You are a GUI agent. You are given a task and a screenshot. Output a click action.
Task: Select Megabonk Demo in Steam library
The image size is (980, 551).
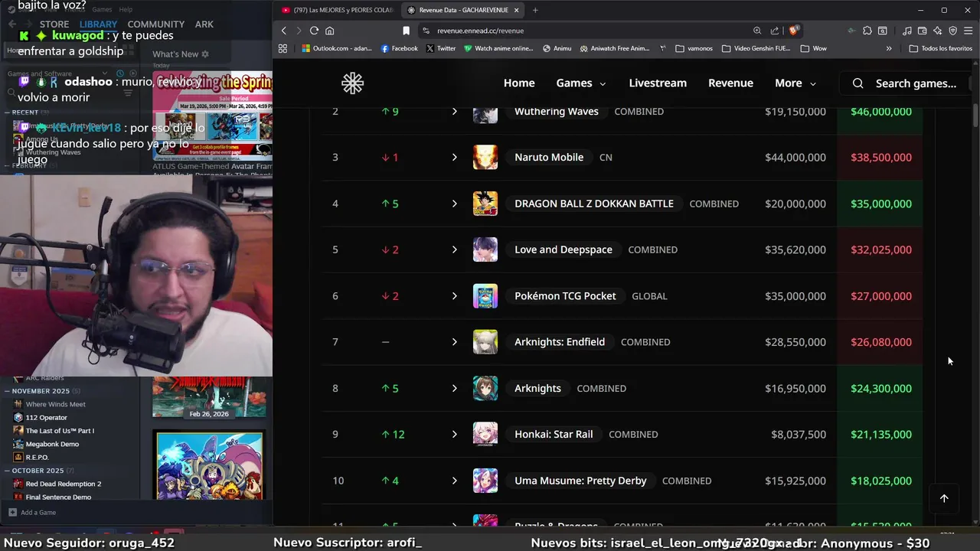(x=52, y=444)
